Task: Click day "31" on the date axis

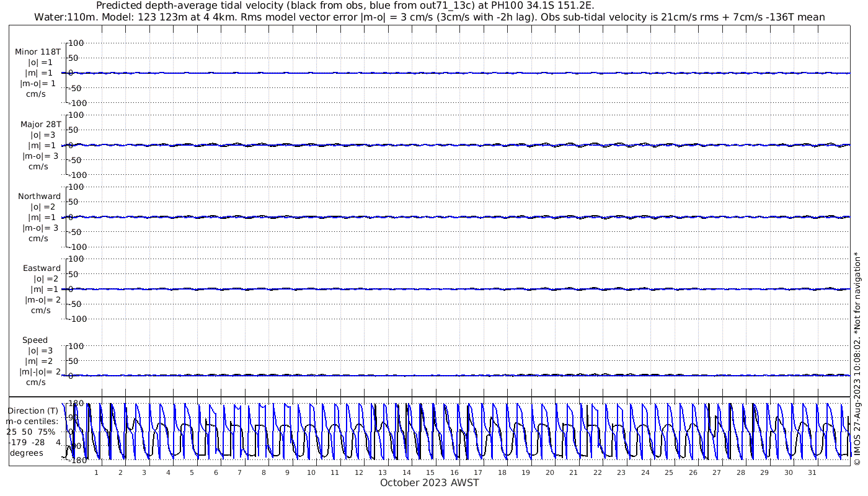Action: pos(812,472)
